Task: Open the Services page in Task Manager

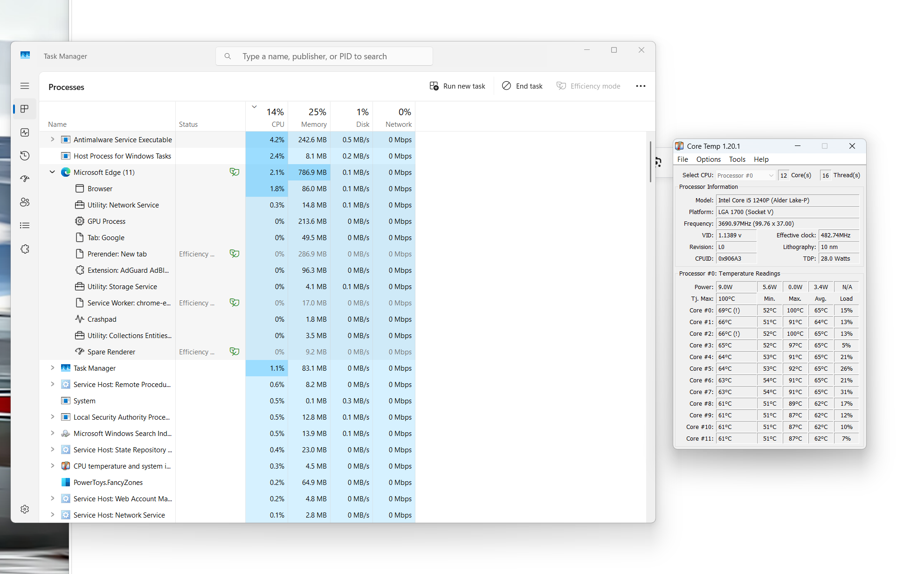Action: (x=25, y=249)
